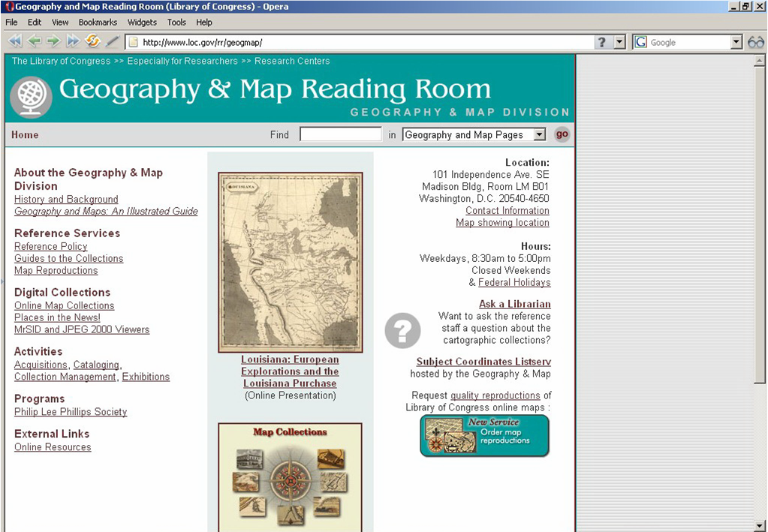
Task: Click the Order map reproductions banner
Action: [484, 435]
